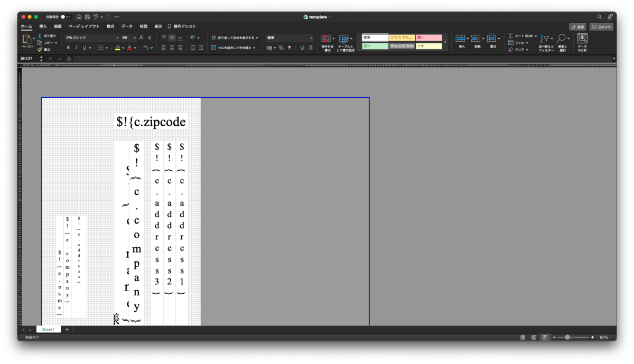Open 並べ替えとフィルター sort and filter
This screenshot has height=364, width=634.
click(x=546, y=42)
